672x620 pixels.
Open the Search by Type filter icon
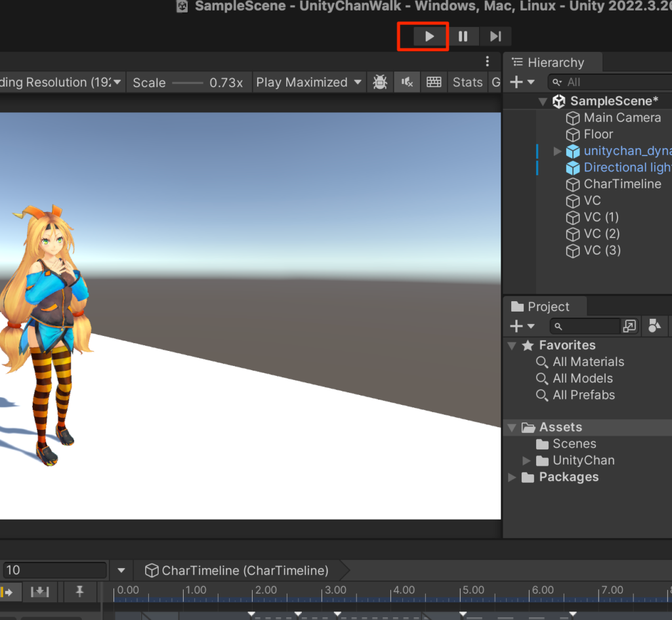(x=654, y=326)
